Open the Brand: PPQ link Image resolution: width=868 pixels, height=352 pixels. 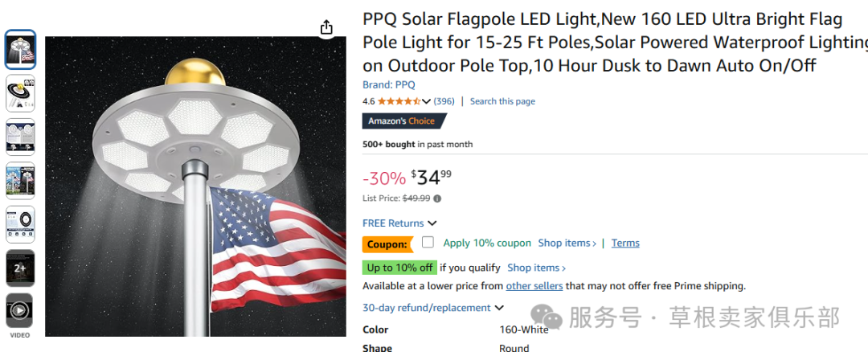[x=389, y=84]
